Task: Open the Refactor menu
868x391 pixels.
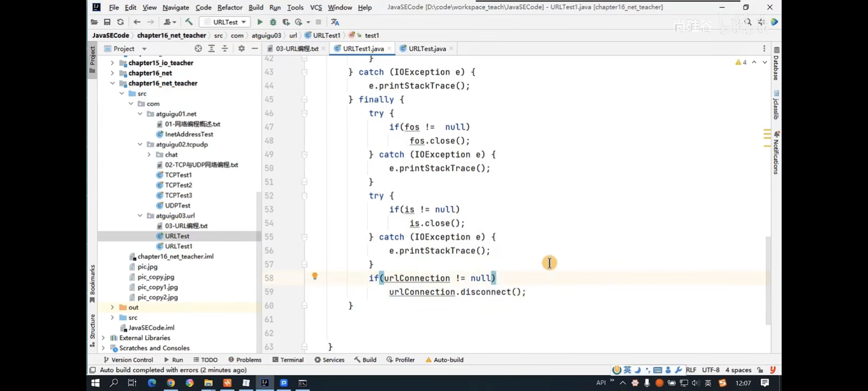Action: tap(229, 7)
